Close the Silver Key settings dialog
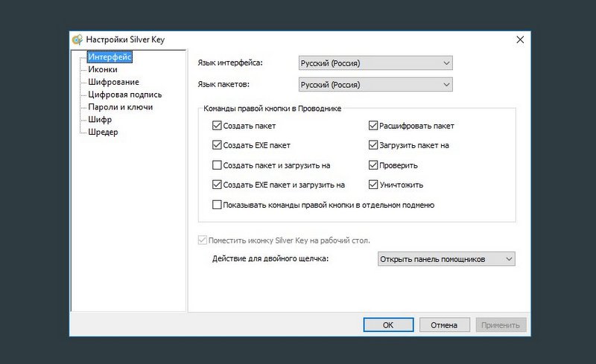The height and width of the screenshot is (364, 596). point(520,39)
